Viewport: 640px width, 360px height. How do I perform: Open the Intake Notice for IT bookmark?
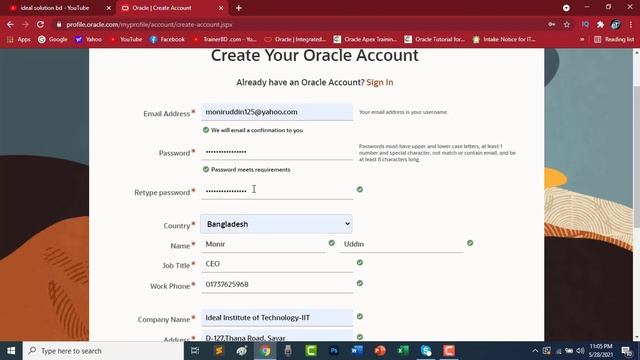pyautogui.click(x=504, y=39)
